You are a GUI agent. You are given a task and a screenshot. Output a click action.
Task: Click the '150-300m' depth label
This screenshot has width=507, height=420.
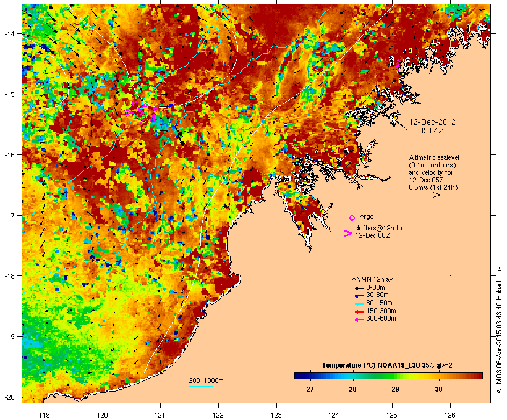(381, 311)
